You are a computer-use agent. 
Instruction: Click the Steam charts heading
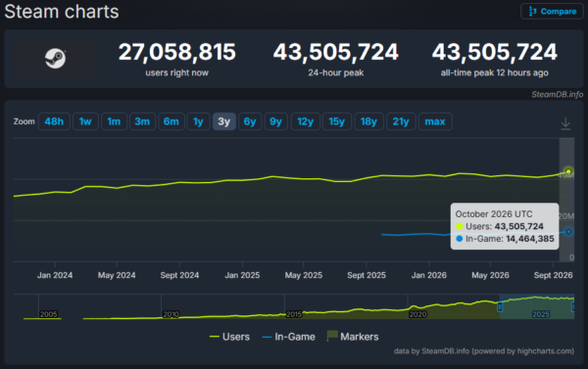click(62, 12)
